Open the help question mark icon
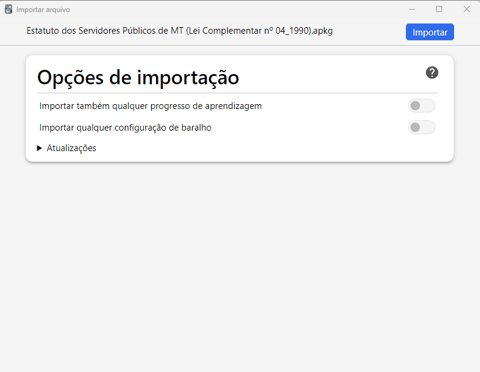This screenshot has width=480, height=372. click(432, 73)
